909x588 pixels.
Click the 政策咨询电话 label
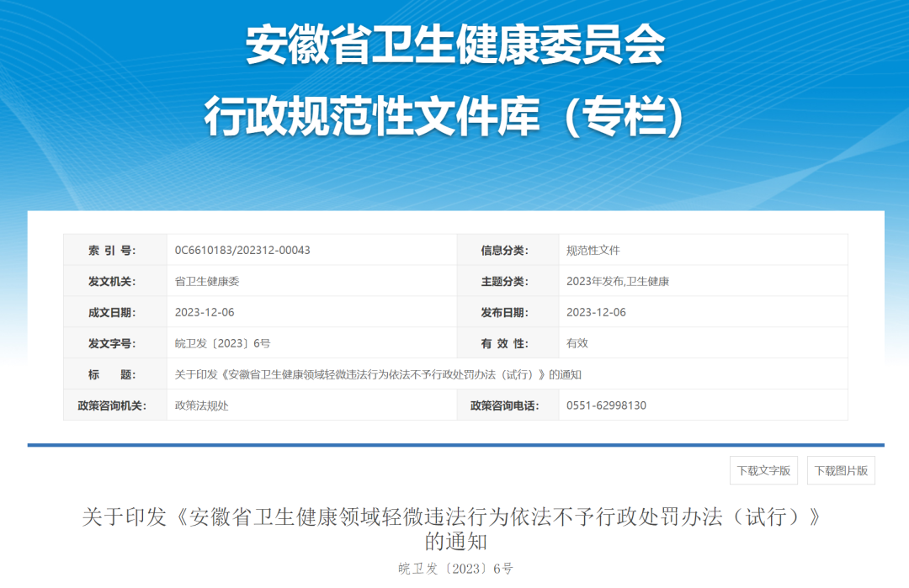504,405
